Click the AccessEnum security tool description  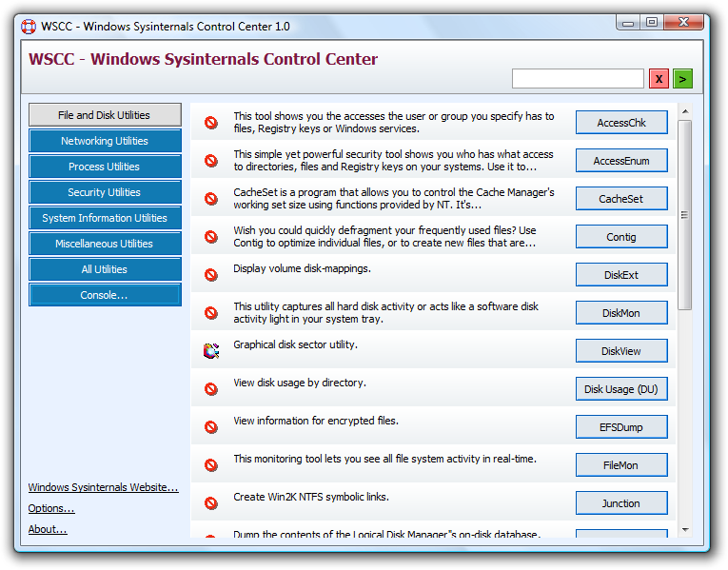(393, 161)
